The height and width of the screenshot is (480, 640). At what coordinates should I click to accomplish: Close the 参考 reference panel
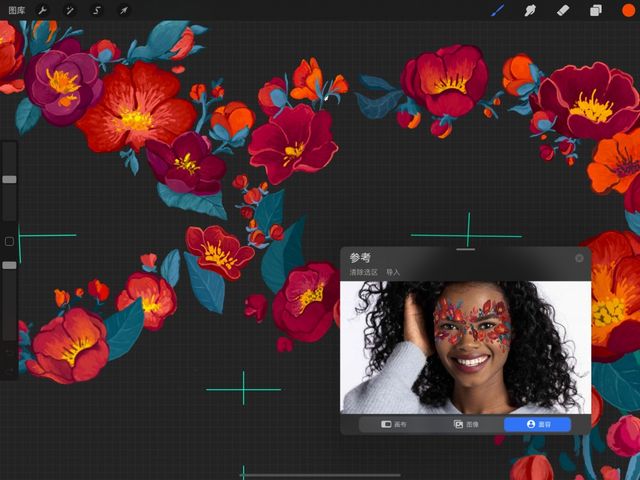(x=579, y=258)
